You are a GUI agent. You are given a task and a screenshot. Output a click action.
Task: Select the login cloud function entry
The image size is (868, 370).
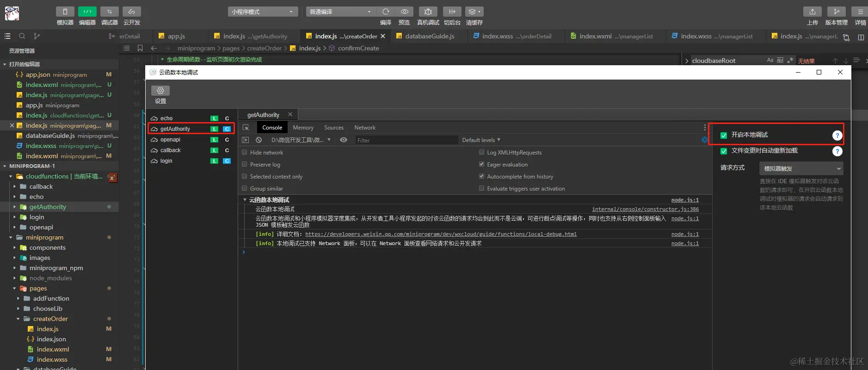click(166, 161)
